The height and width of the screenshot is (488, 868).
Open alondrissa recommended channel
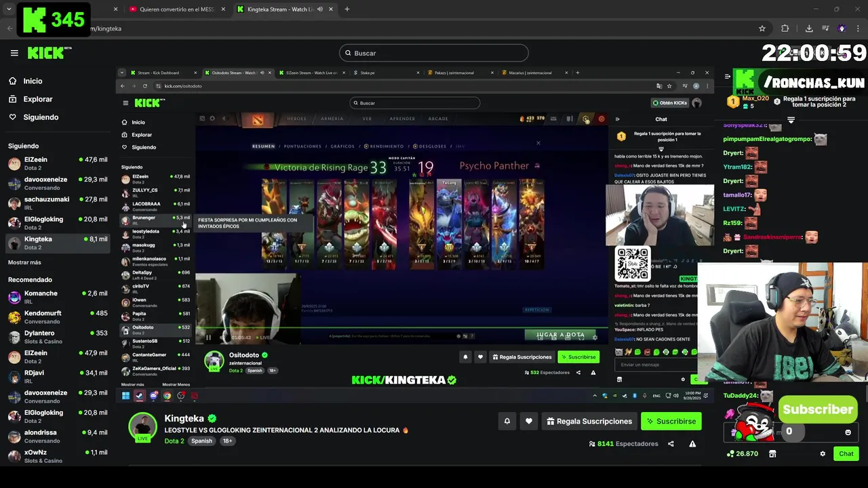click(58, 436)
